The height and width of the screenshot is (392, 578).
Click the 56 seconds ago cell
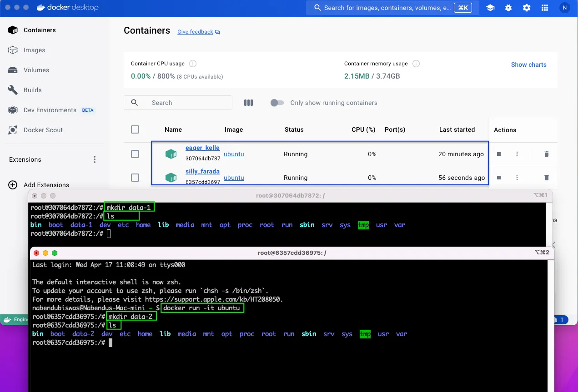click(x=462, y=178)
